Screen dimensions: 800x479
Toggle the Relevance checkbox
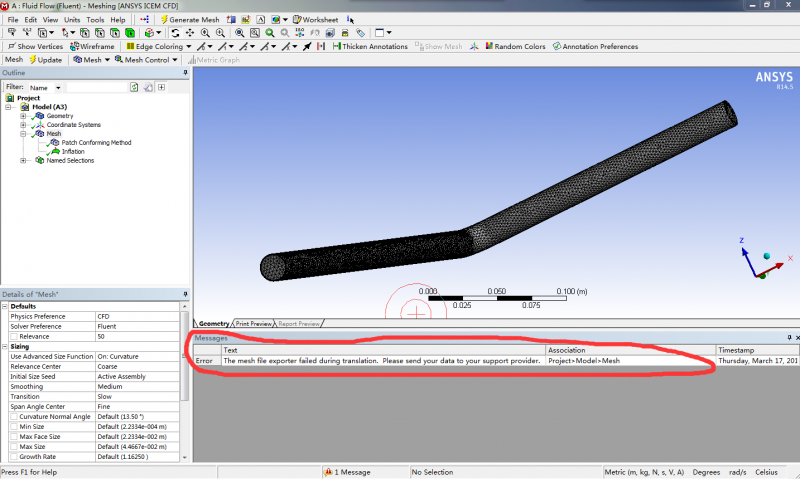(x=14, y=337)
